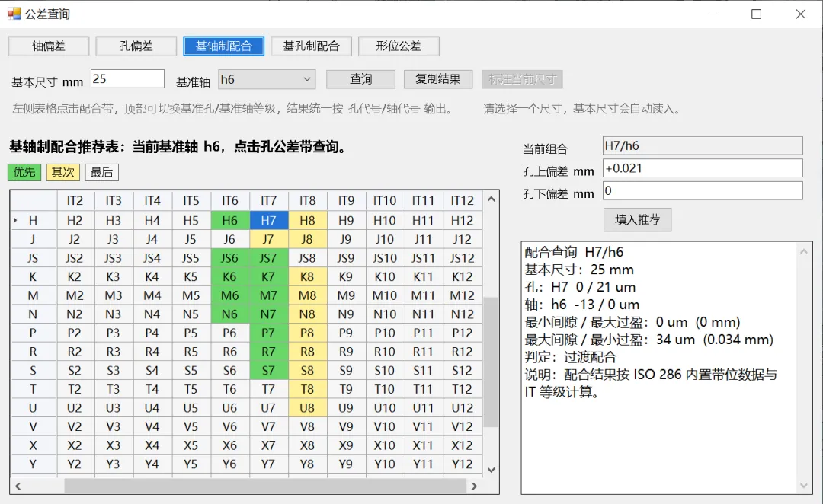Select the highlighted H7 cell

click(x=269, y=220)
